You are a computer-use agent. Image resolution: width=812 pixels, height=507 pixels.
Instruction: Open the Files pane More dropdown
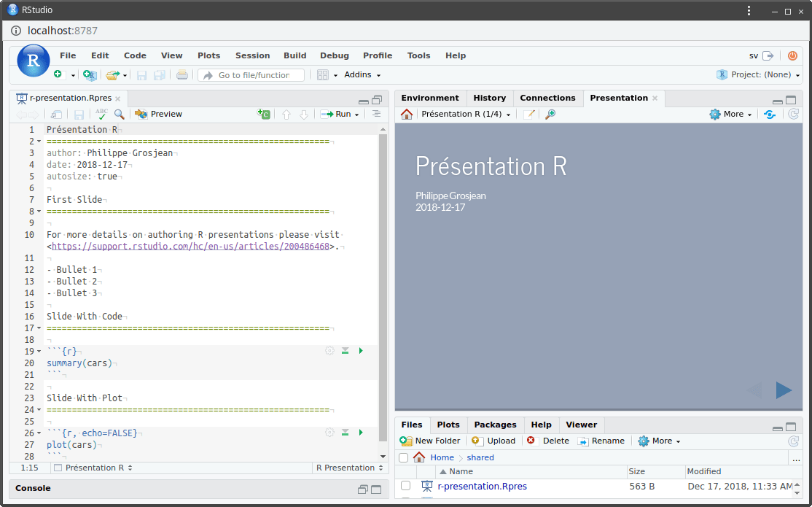[659, 441]
